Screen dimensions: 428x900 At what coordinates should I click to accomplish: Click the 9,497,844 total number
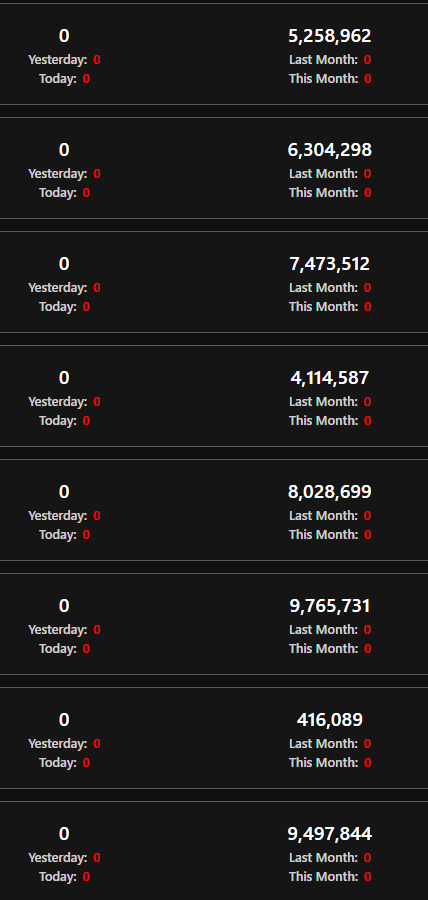point(329,834)
